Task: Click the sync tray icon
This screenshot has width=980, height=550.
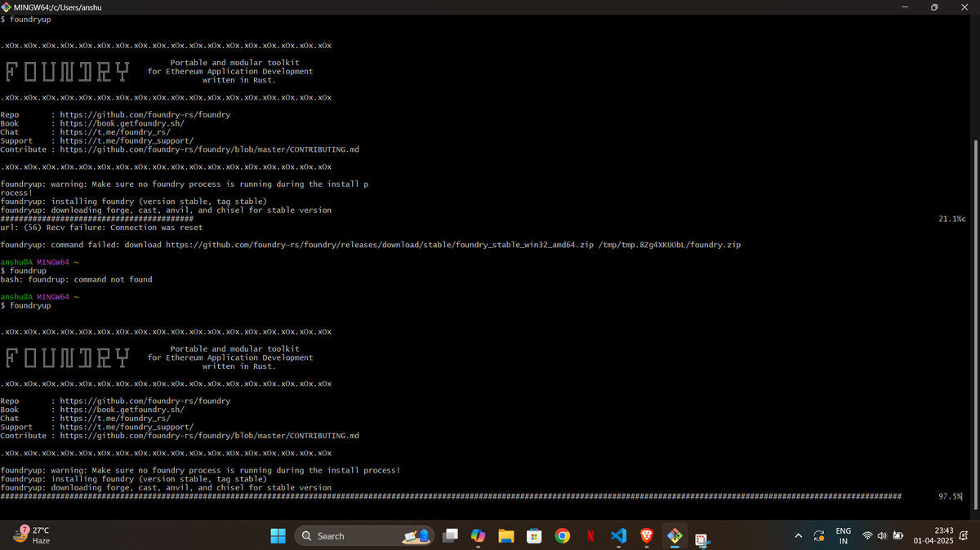Action: [818, 536]
